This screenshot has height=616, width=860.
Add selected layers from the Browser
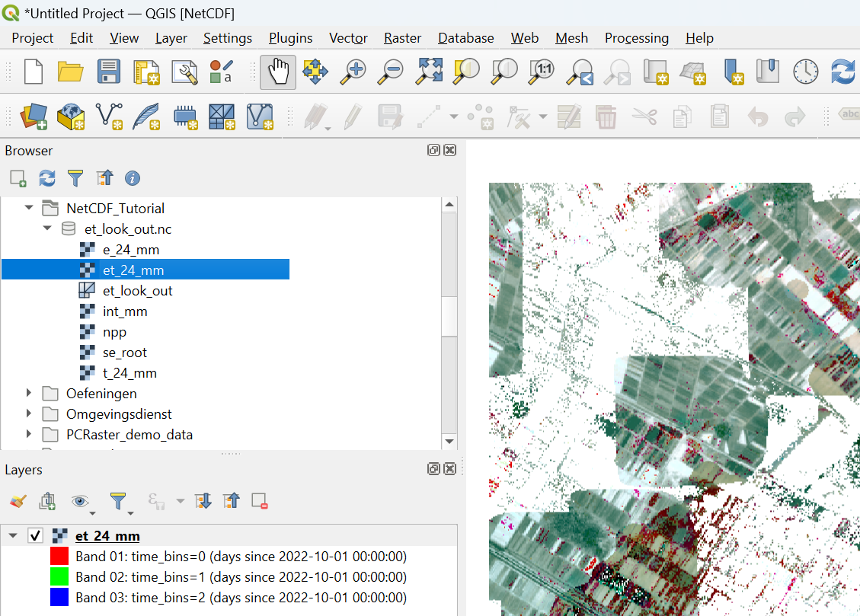[x=17, y=177]
